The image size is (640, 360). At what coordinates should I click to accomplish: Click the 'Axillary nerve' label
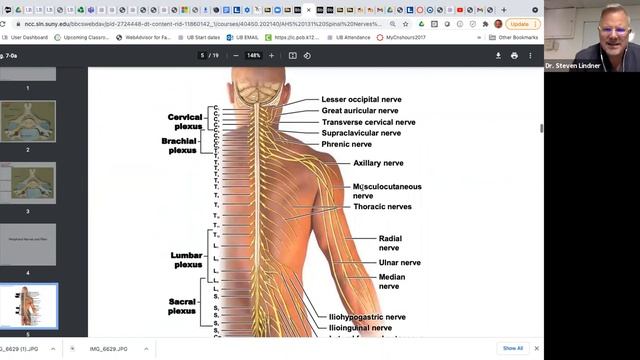378,163
